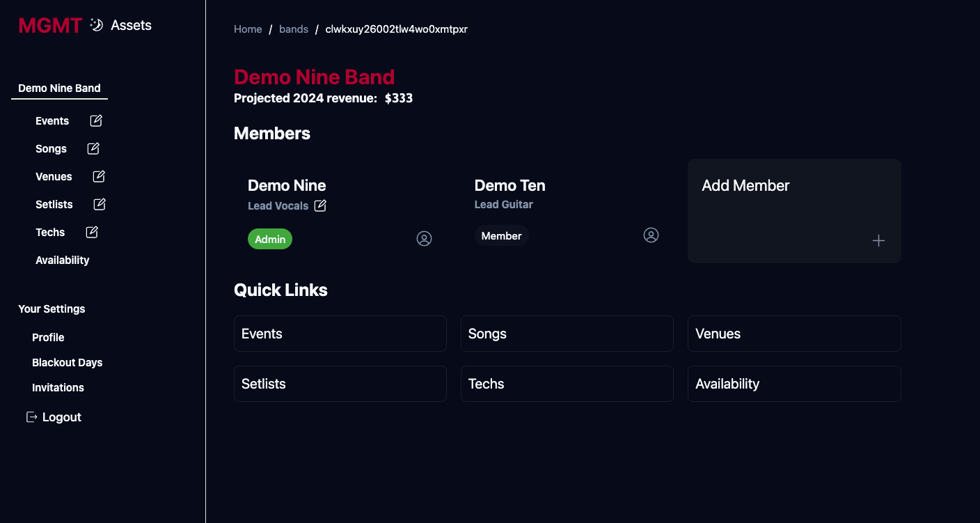The width and height of the screenshot is (980, 523).
Task: Go to bands breadcrumb
Action: (294, 29)
